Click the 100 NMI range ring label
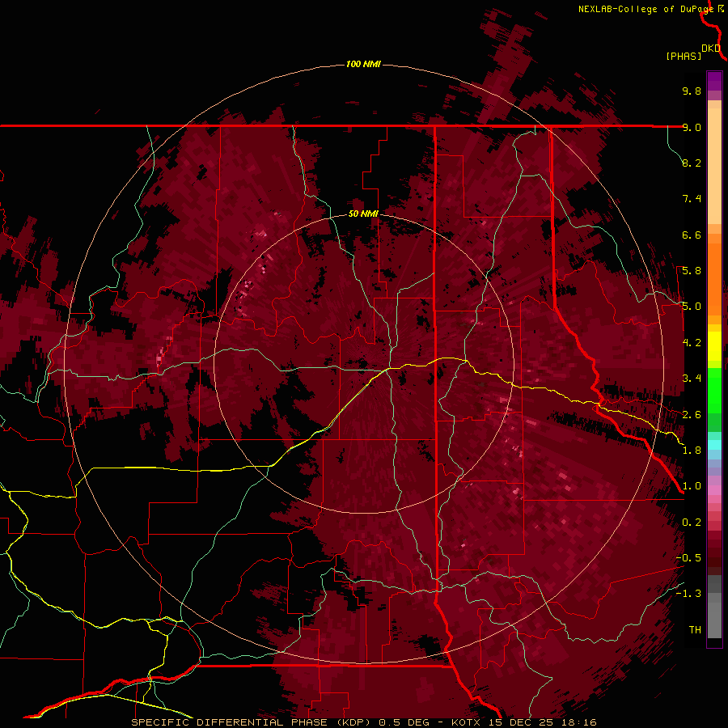The height and width of the screenshot is (728, 728). click(x=363, y=64)
